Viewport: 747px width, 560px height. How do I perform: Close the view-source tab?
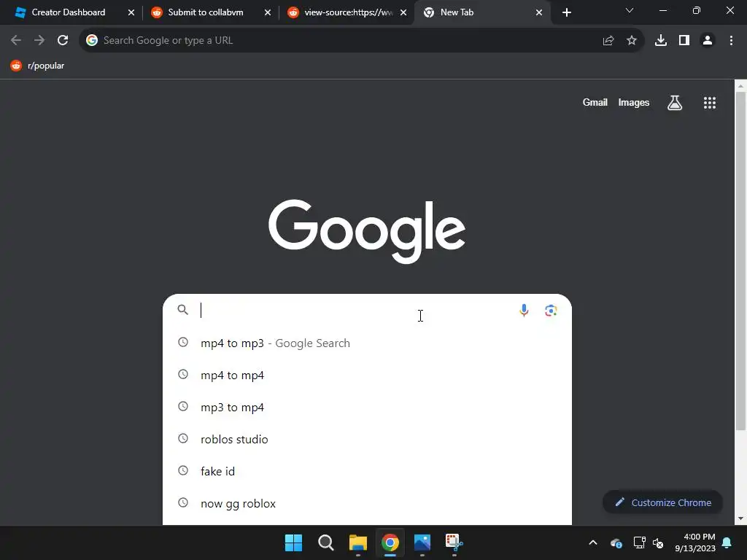click(403, 12)
